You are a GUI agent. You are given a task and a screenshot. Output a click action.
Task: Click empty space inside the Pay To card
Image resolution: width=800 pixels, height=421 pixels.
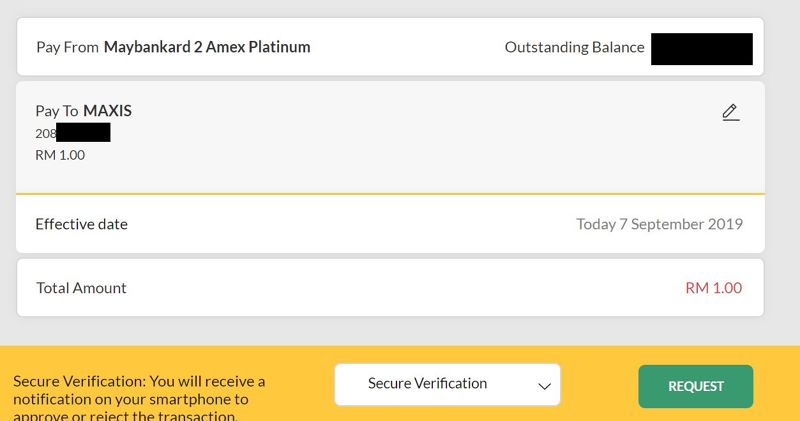coord(400,150)
